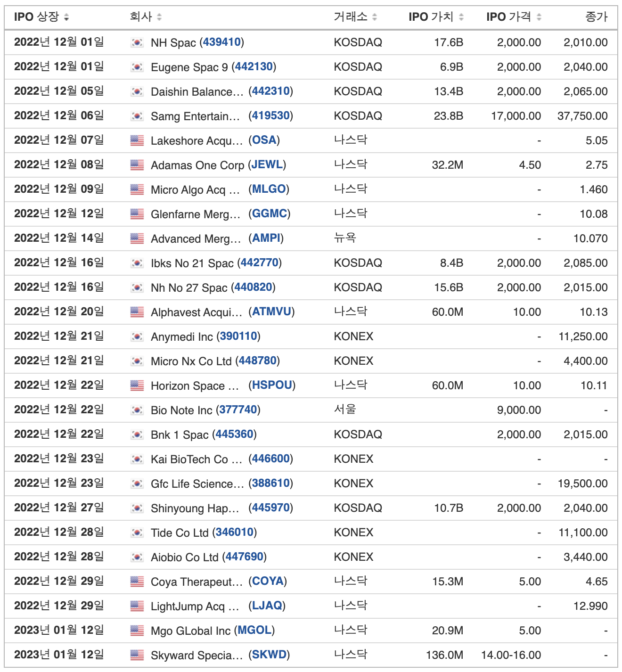Open Nh No 27 Spac ticker 440820

[x=254, y=287]
